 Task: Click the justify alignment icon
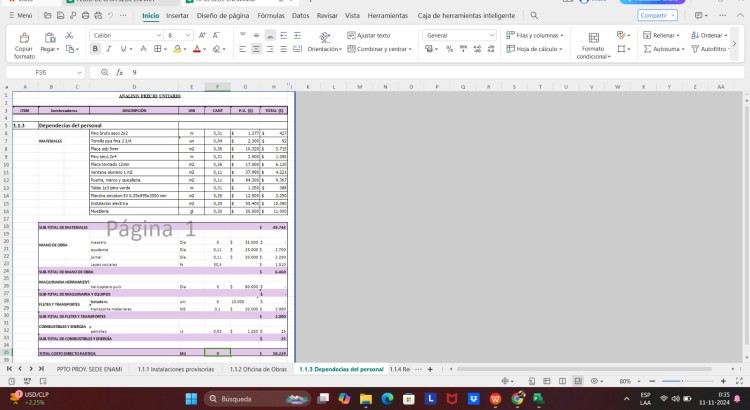click(284, 49)
